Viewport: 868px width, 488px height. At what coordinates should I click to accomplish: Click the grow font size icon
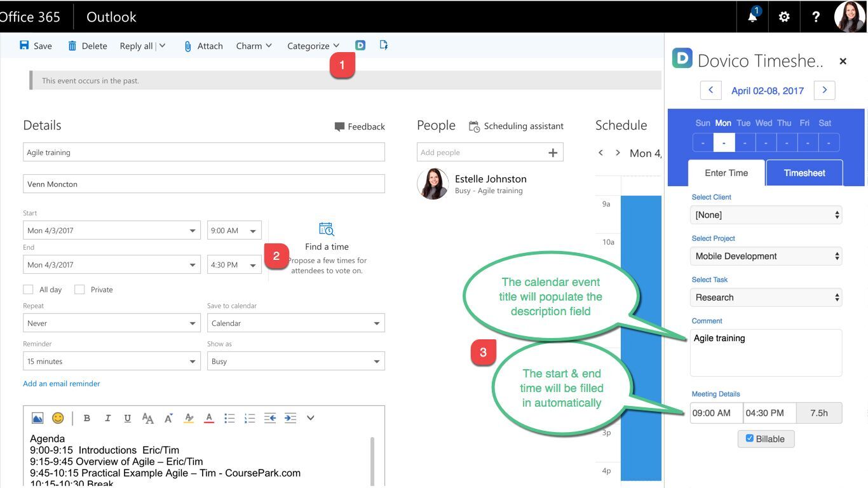click(168, 418)
